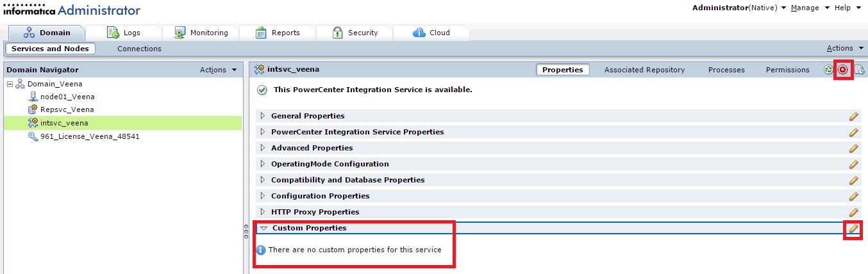The image size is (868, 274).
Task: Click the Informatica Administrator logo
Action: point(72,9)
